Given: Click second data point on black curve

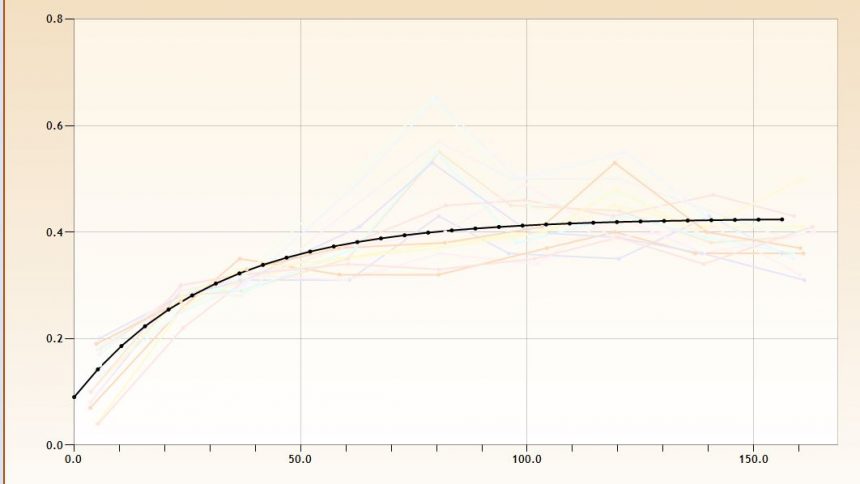Looking at the screenshot, I should pos(98,369).
